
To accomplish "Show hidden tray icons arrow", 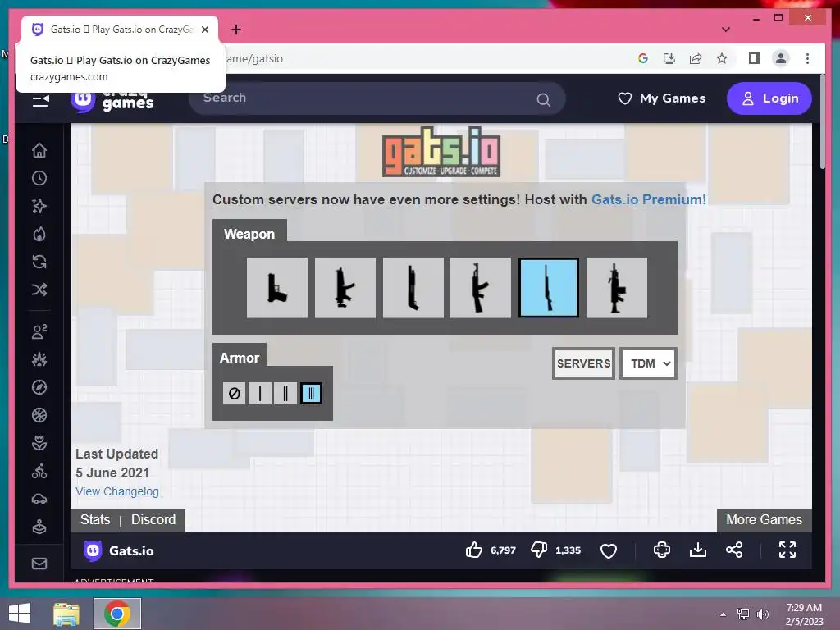I will tap(724, 614).
